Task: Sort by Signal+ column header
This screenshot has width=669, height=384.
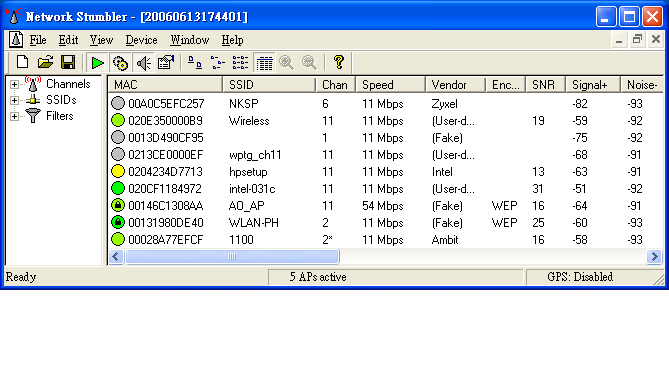Action: pos(593,84)
